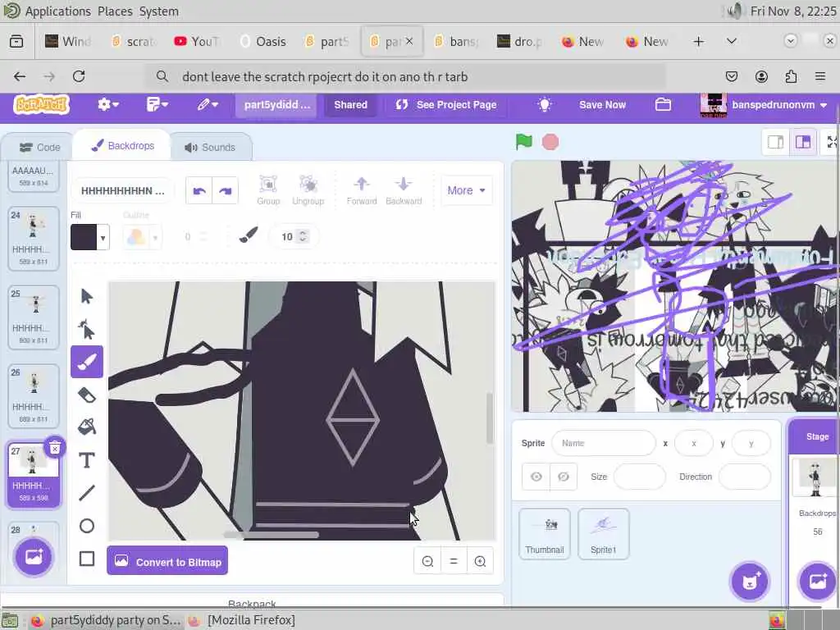Select the Fill bucket tool
This screenshot has width=840, height=630.
(87, 427)
